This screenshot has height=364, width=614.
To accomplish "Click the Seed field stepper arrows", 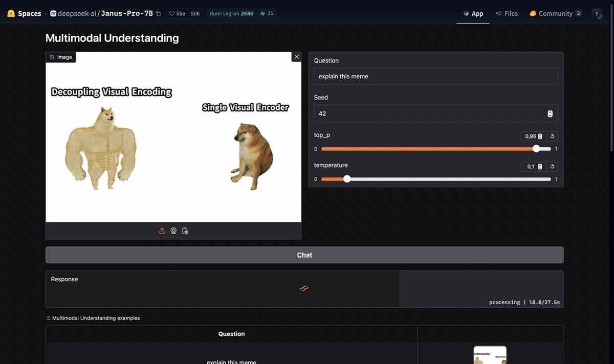I will 550,113.
